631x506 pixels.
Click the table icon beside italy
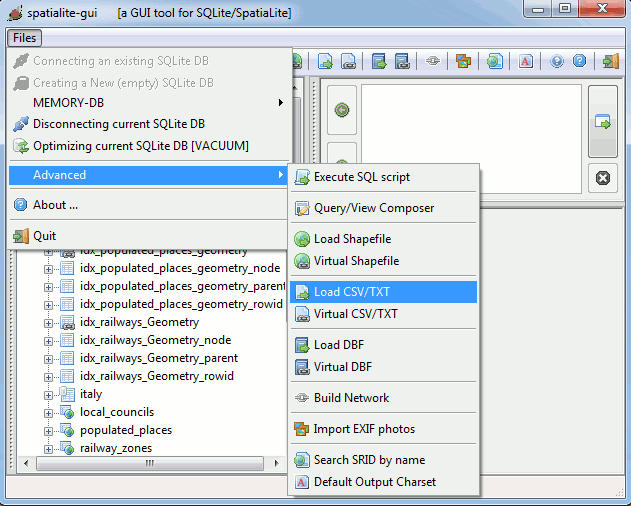(x=67, y=394)
